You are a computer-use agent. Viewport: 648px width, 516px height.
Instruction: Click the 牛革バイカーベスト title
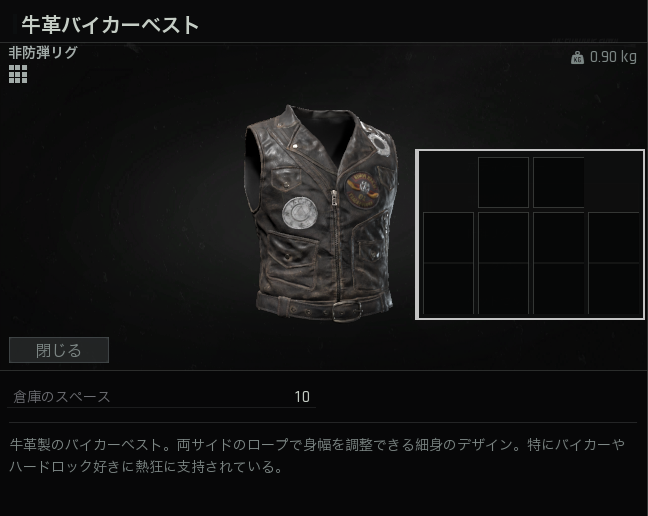coord(110,25)
